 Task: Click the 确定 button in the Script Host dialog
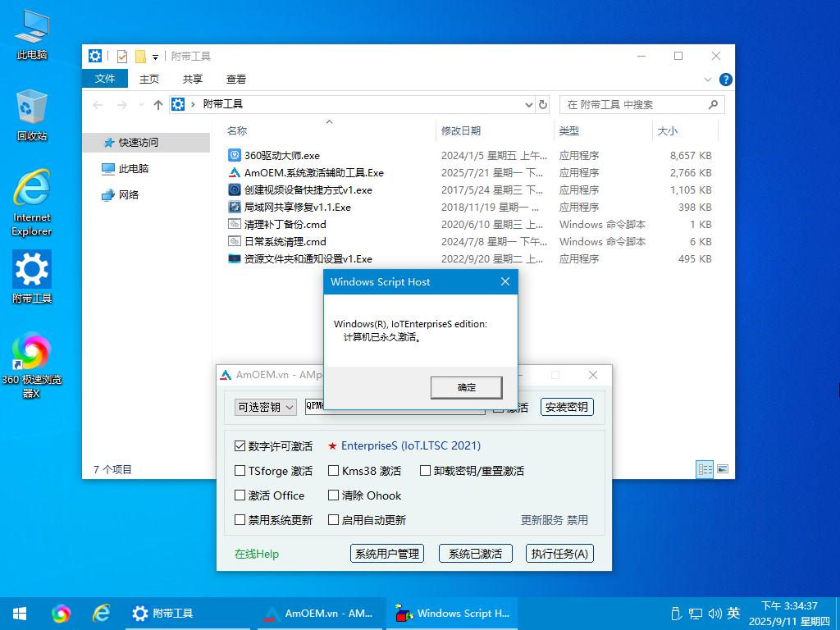coord(466,387)
